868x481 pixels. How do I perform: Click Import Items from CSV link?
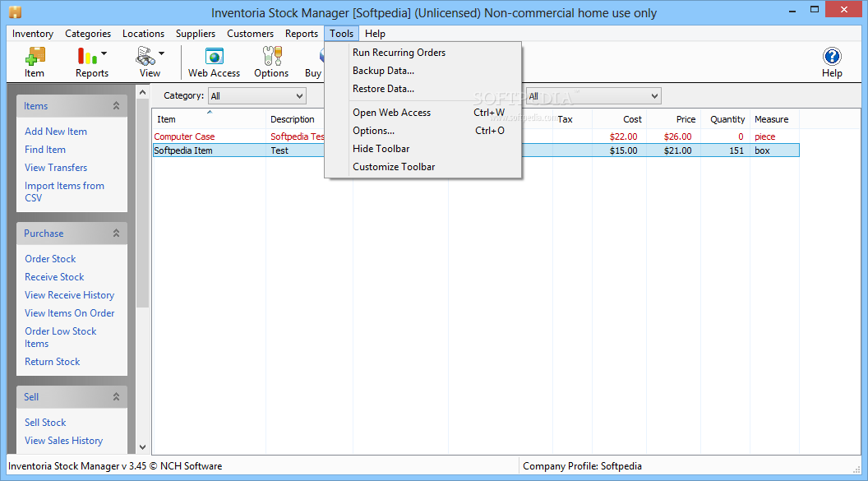[64, 192]
